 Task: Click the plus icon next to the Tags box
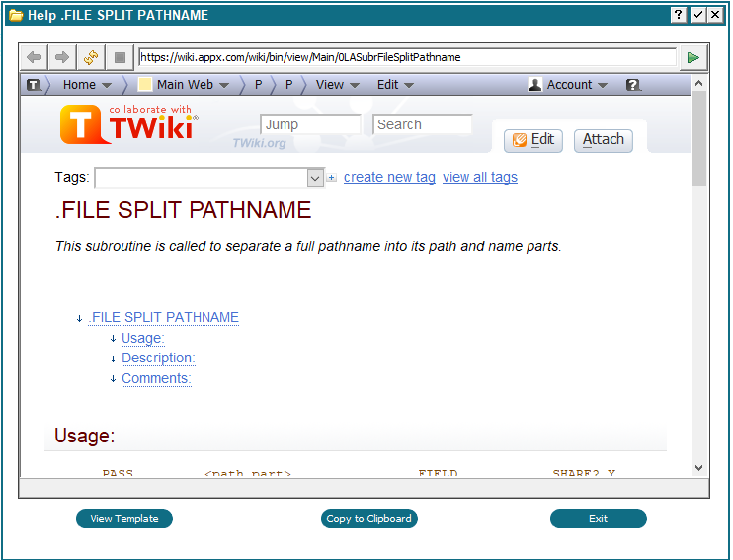coord(332,177)
